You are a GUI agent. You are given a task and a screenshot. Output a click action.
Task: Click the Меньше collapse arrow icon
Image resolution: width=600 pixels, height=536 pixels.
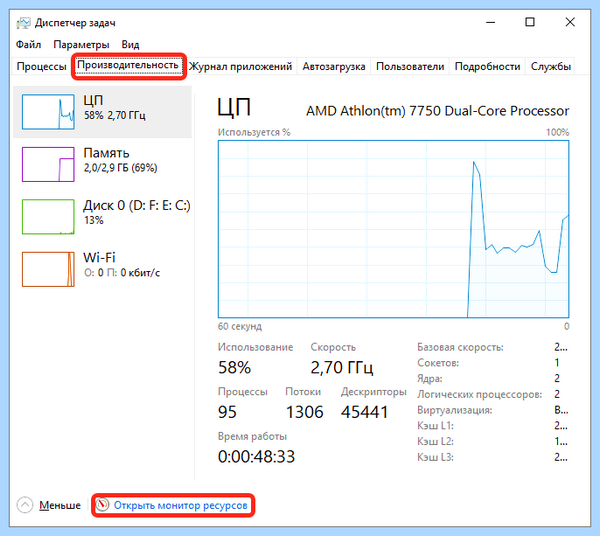(x=25, y=505)
